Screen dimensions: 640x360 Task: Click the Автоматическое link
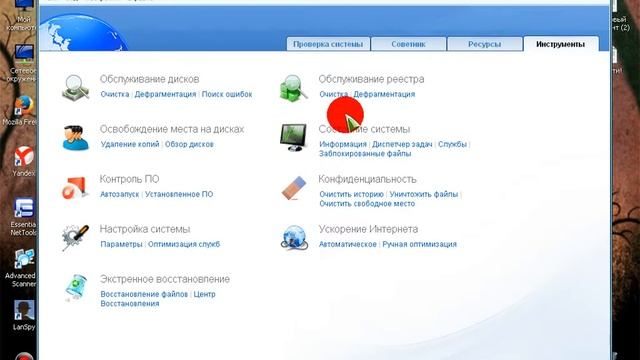coord(348,244)
